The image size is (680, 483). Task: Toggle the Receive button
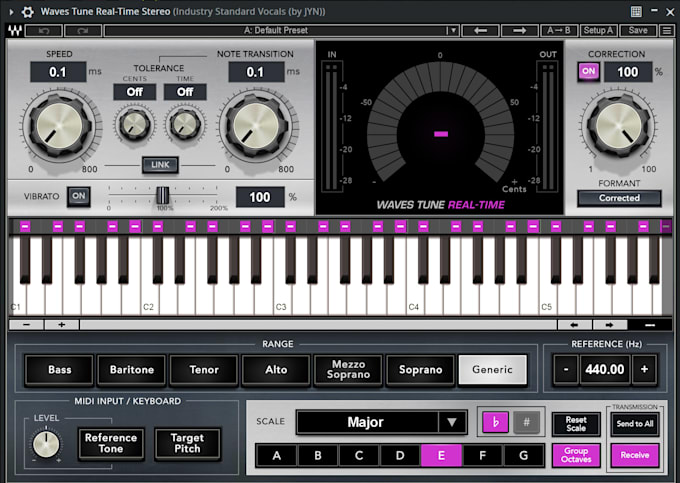point(635,455)
